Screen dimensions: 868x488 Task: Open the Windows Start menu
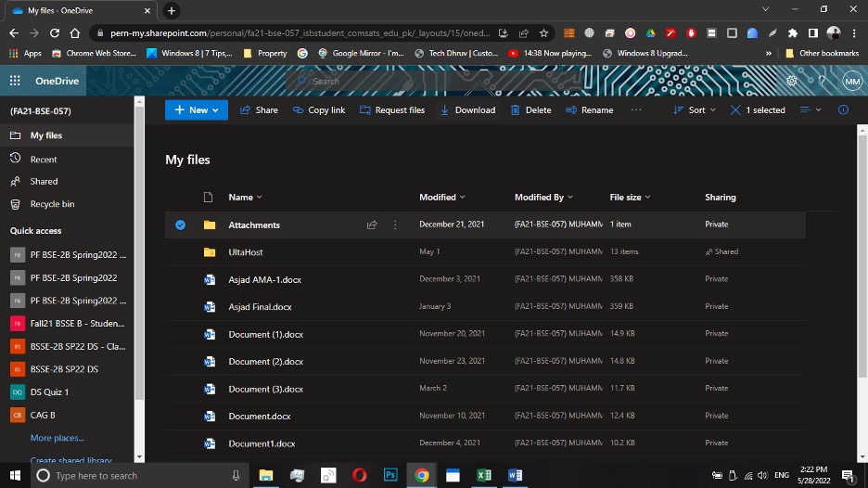pos(15,475)
